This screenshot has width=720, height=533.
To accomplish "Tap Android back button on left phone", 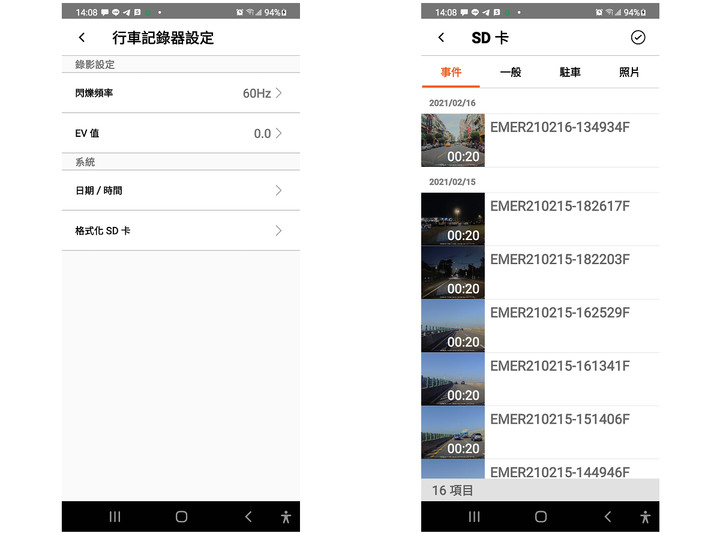I will click(x=248, y=517).
